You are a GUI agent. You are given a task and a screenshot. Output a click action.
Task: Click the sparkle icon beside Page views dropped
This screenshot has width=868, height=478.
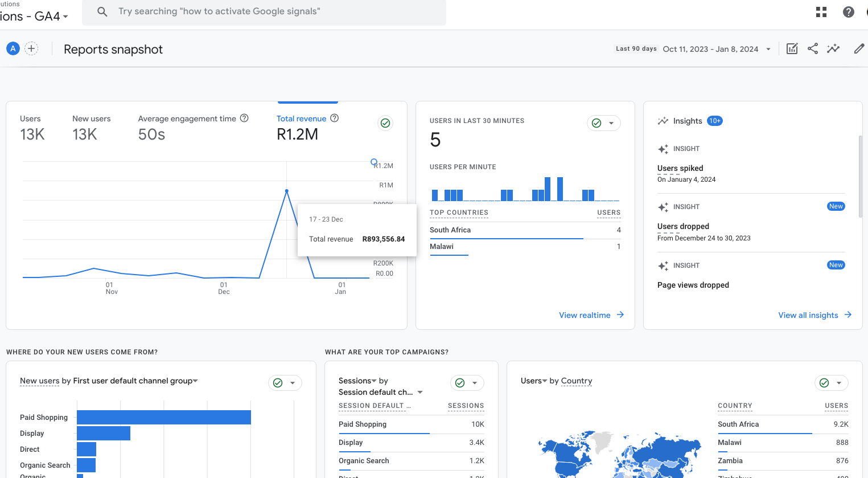[x=663, y=266]
